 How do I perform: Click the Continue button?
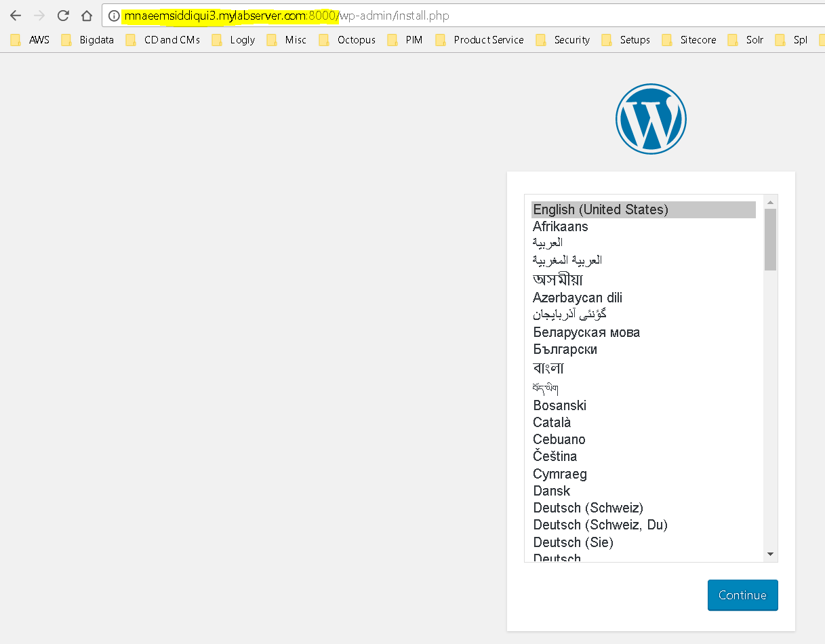(742, 595)
